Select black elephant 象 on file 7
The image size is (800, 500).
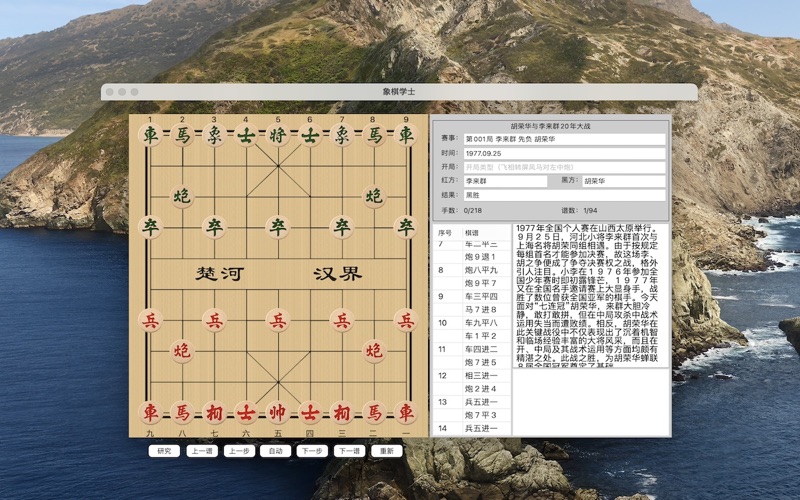pos(342,136)
